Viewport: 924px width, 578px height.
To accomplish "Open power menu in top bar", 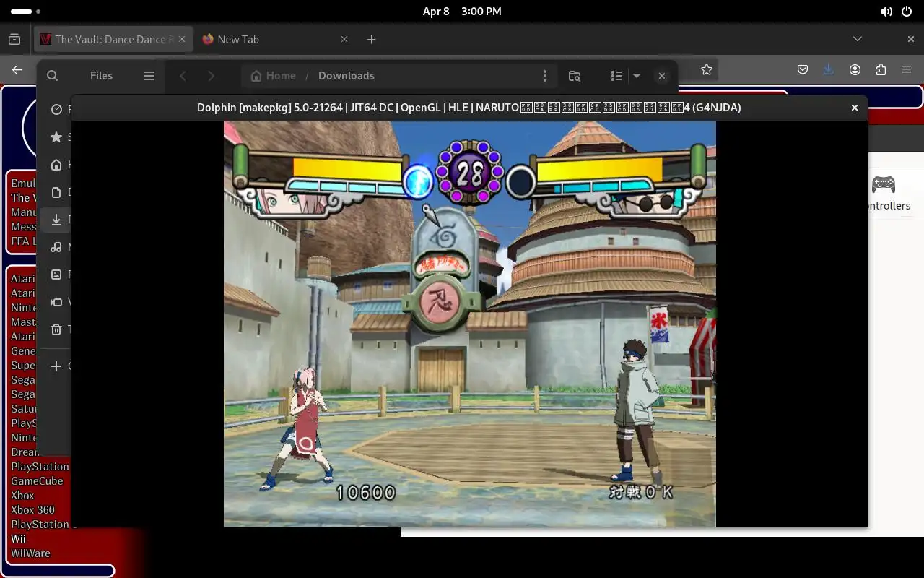I will 907,12.
